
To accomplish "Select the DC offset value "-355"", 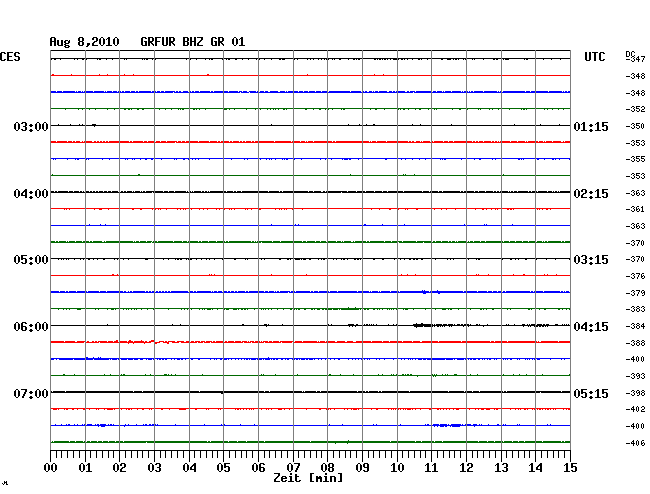I will tap(635, 159).
